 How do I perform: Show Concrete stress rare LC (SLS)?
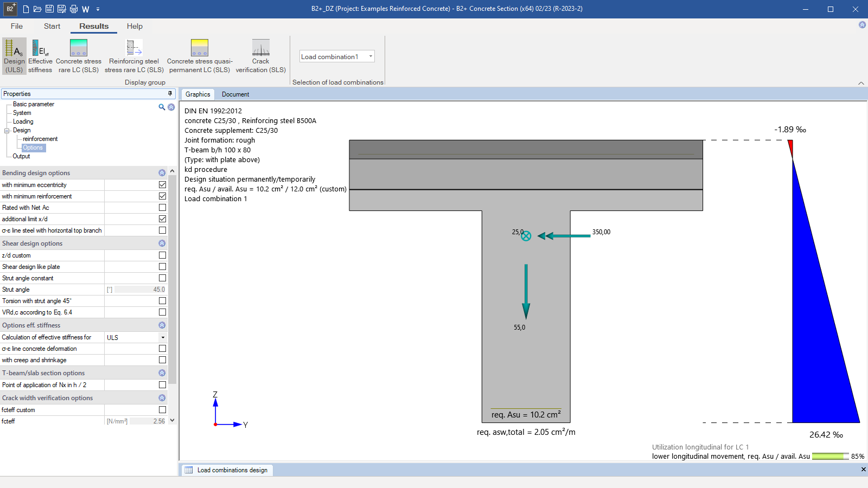79,56
